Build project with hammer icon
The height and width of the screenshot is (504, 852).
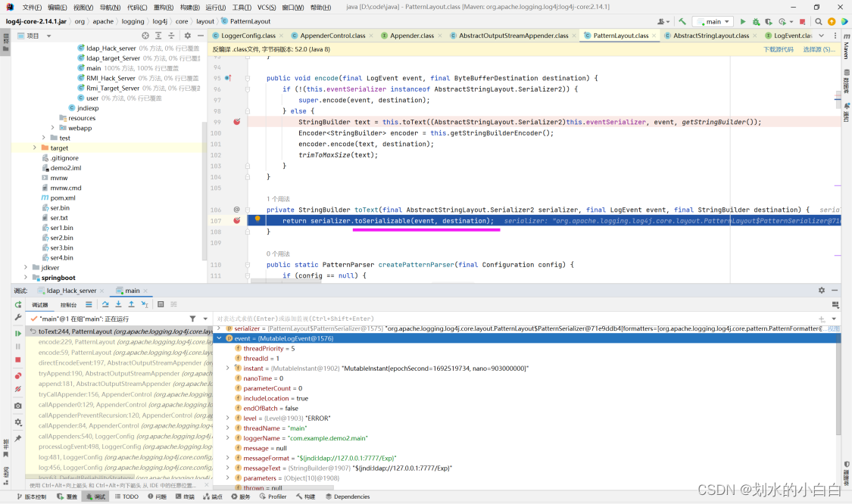(682, 22)
